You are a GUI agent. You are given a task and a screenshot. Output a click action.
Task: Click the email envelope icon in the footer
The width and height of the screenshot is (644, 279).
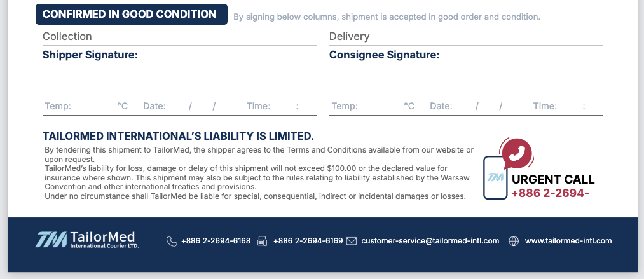pyautogui.click(x=352, y=242)
